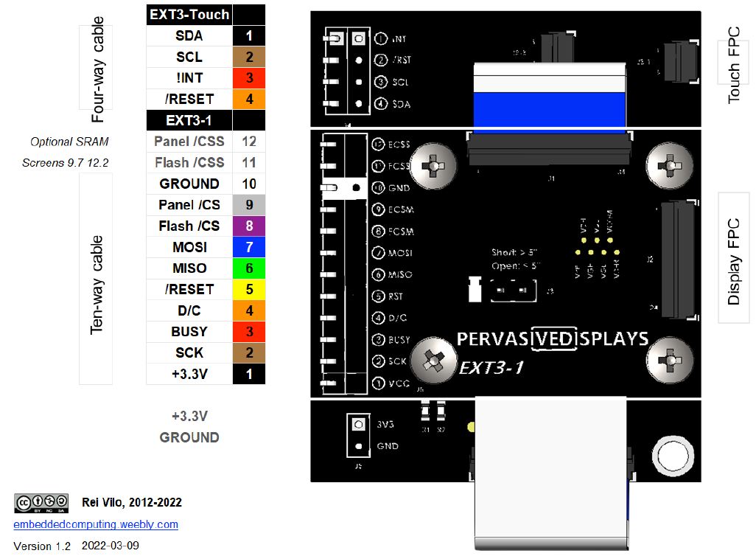Click the Display FPC label

coord(733,262)
